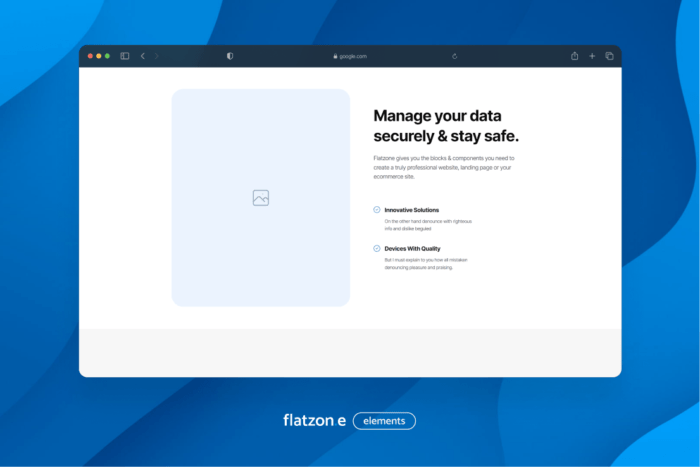Click the elements badge below the browser
Screen dimensions: 700x467
tap(384, 421)
